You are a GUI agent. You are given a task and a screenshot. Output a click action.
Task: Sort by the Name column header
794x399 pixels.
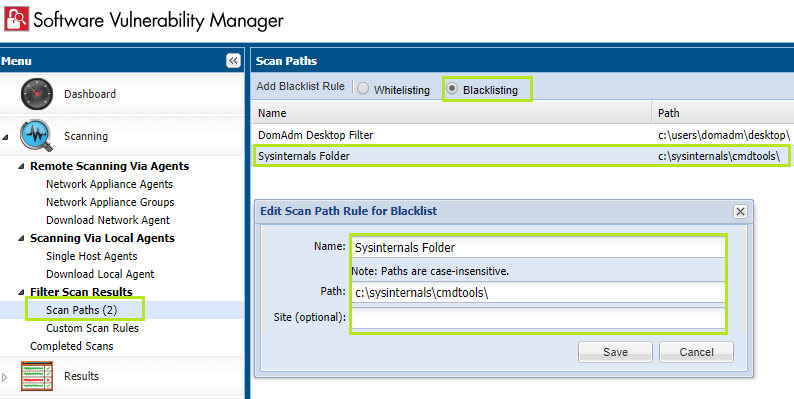[x=451, y=113]
